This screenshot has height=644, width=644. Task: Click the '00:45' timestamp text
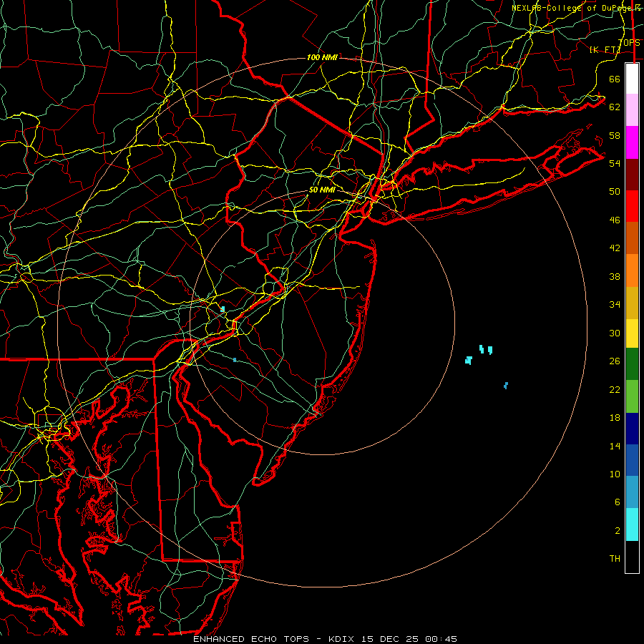click(441, 639)
